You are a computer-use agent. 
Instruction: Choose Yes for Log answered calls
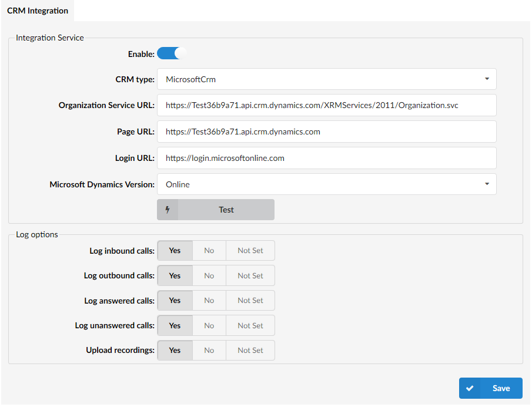[175, 301]
